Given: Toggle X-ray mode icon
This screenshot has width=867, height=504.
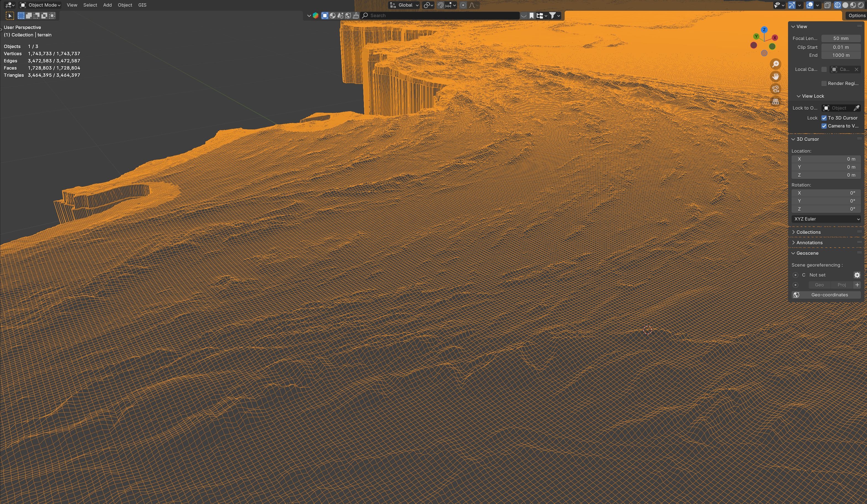Looking at the screenshot, I should pos(828,5).
